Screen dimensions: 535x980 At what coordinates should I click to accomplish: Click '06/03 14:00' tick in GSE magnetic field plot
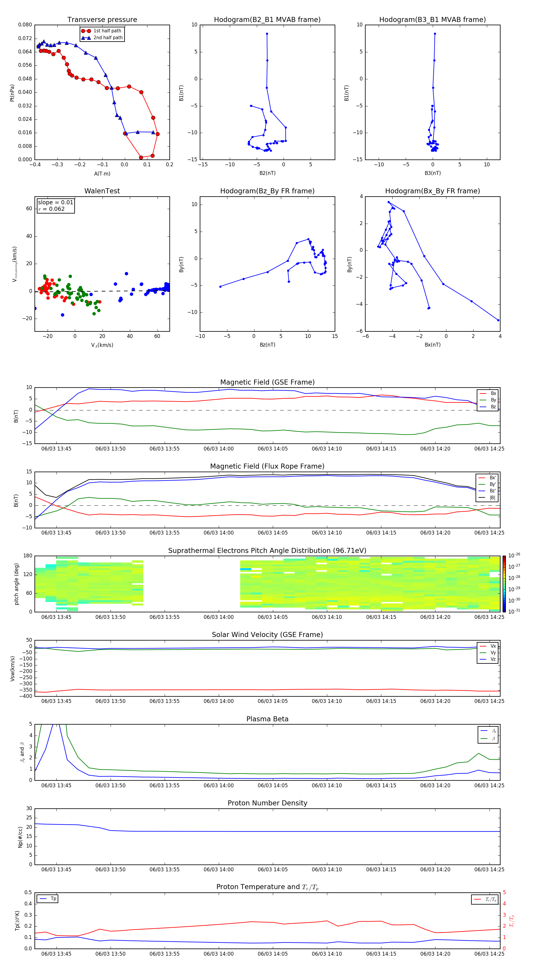tap(218, 448)
